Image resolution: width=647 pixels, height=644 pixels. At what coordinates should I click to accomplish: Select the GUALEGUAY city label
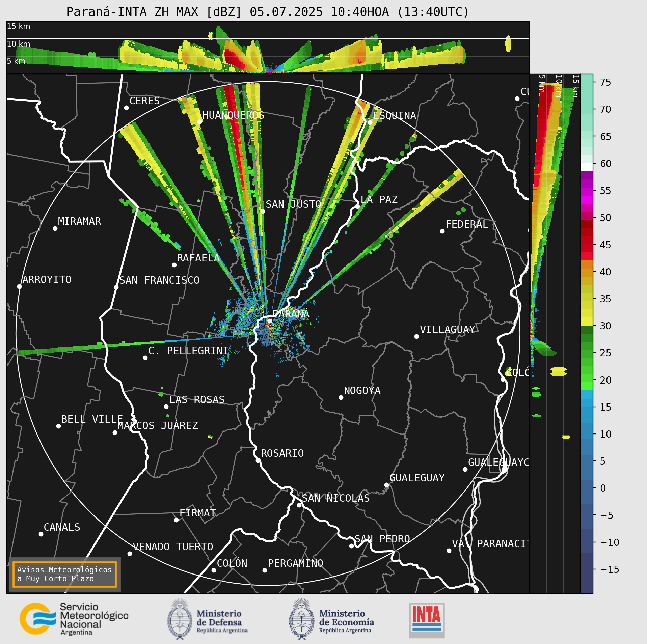point(417,478)
